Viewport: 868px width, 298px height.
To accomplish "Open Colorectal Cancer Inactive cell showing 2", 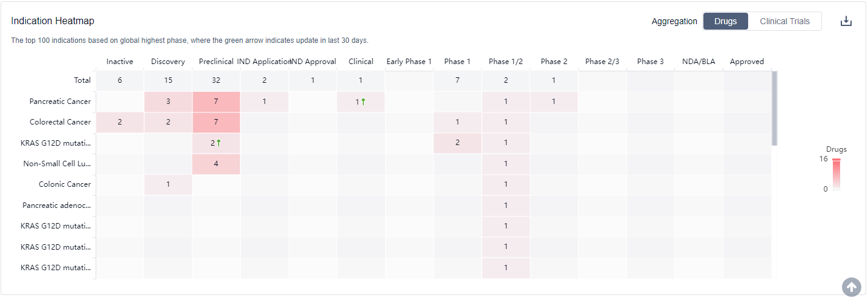I will [x=120, y=122].
